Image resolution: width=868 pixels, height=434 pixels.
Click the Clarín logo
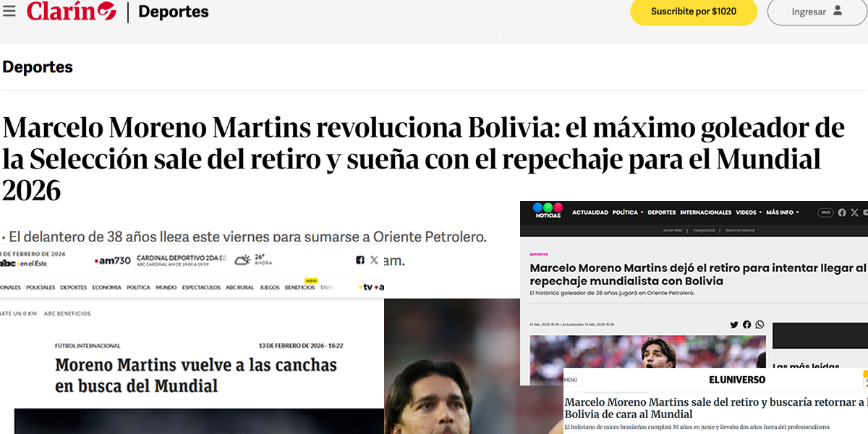coord(71,11)
